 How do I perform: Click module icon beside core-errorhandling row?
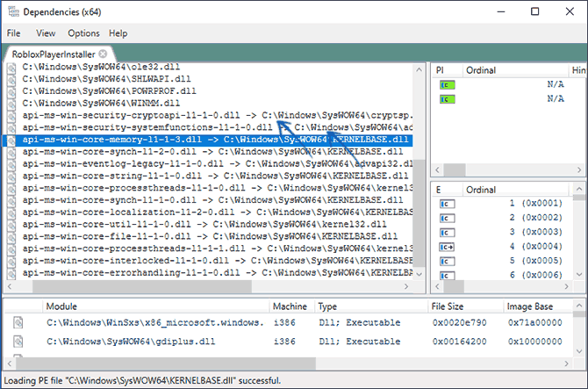(11, 273)
